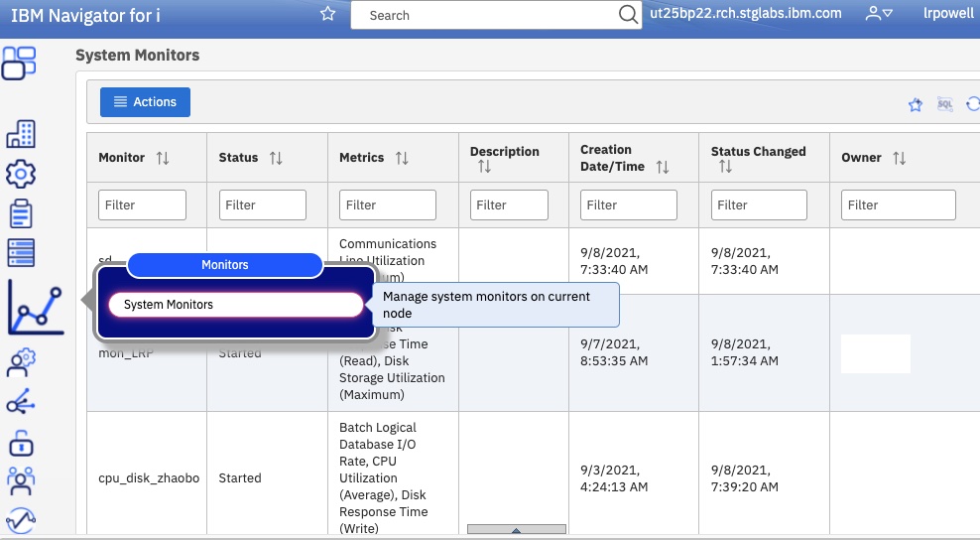This screenshot has height=540, width=980.
Task: Open the network nodes sidebar icon
Action: pos(21,402)
